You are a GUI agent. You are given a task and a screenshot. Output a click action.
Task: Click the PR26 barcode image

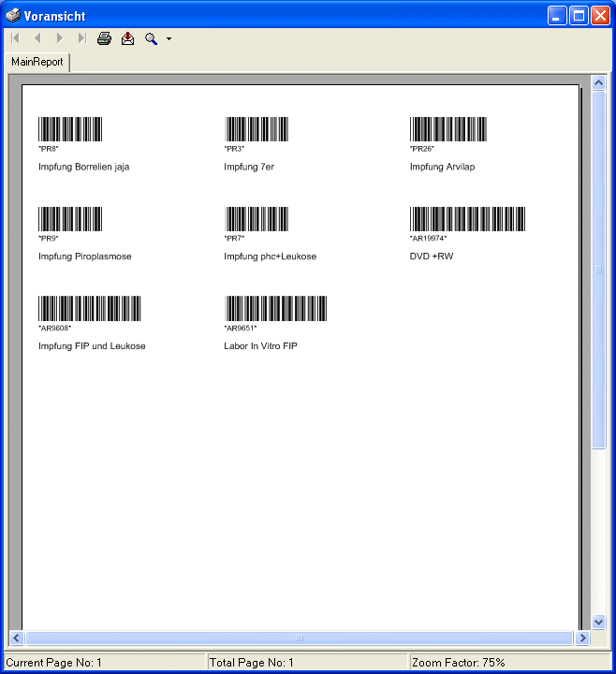[447, 129]
